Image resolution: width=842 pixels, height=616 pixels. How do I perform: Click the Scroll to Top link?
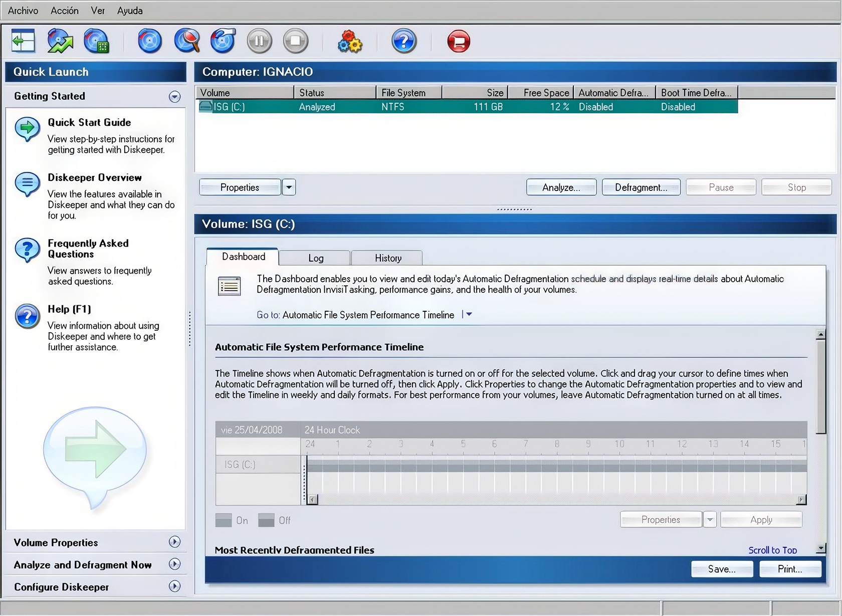point(772,550)
